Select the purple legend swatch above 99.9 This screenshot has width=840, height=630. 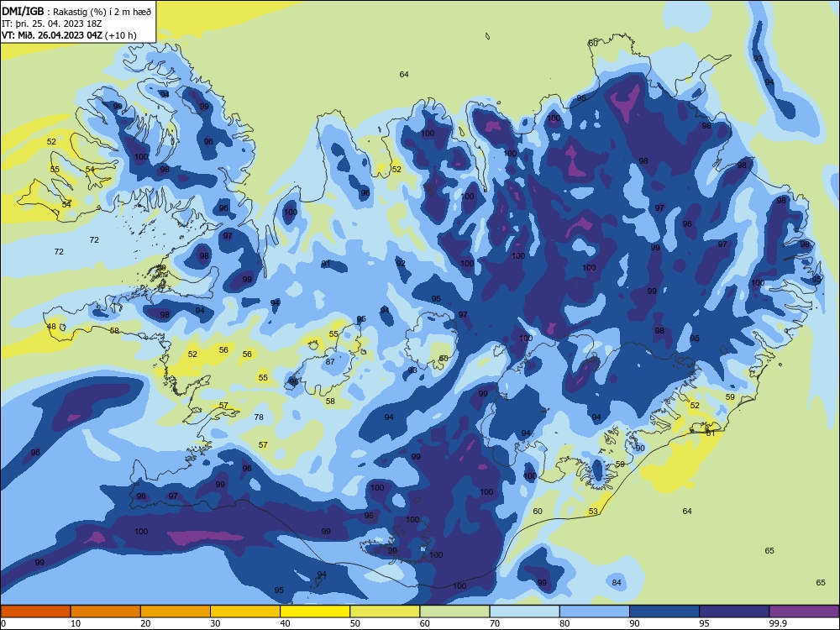click(804, 612)
